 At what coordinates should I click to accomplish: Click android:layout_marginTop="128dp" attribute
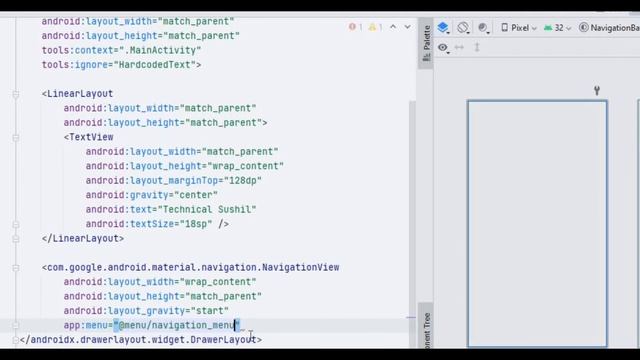click(173, 180)
